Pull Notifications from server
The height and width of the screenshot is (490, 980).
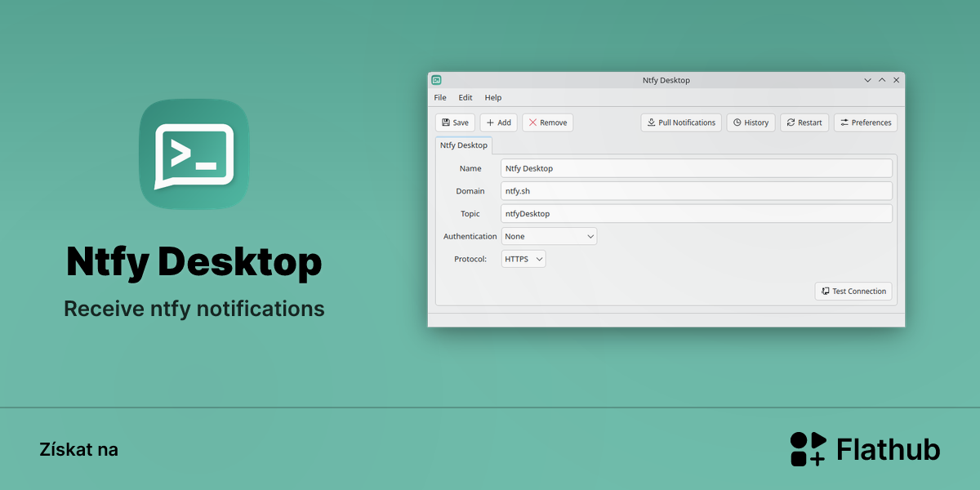pos(681,122)
